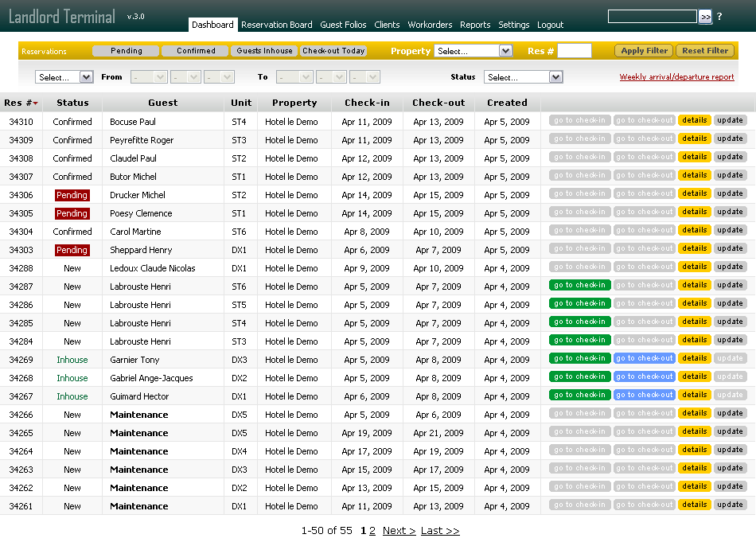This screenshot has height=542, width=756.
Task: Click the Apply Filter button
Action: (643, 49)
